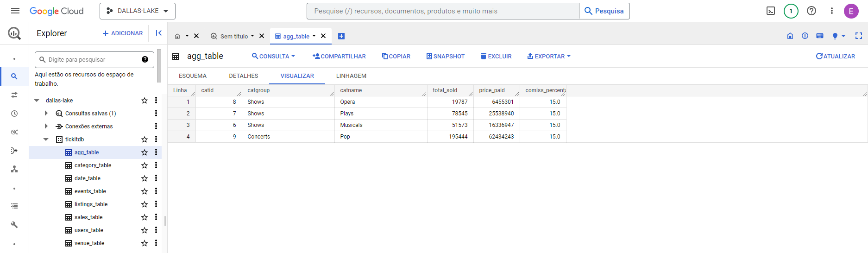Open a new tab with plus icon
The image size is (868, 253).
pyautogui.click(x=341, y=36)
